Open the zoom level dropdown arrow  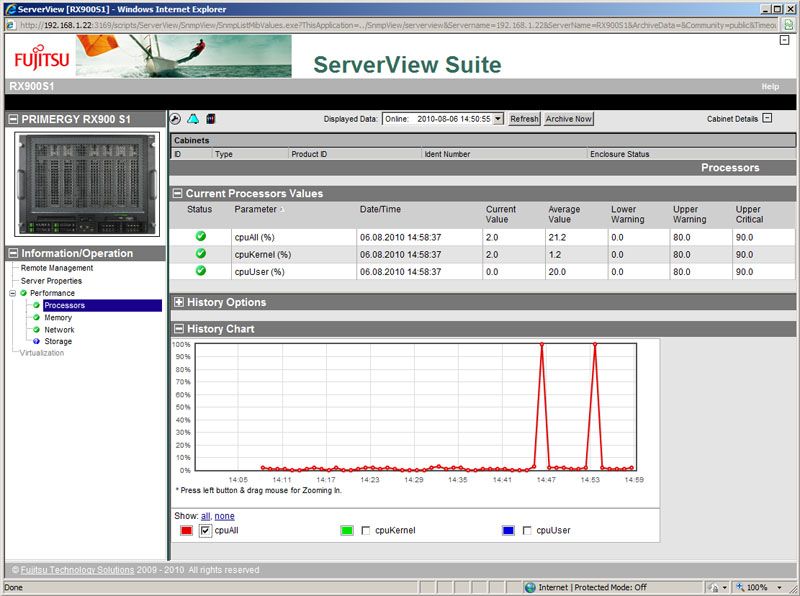[779, 587]
